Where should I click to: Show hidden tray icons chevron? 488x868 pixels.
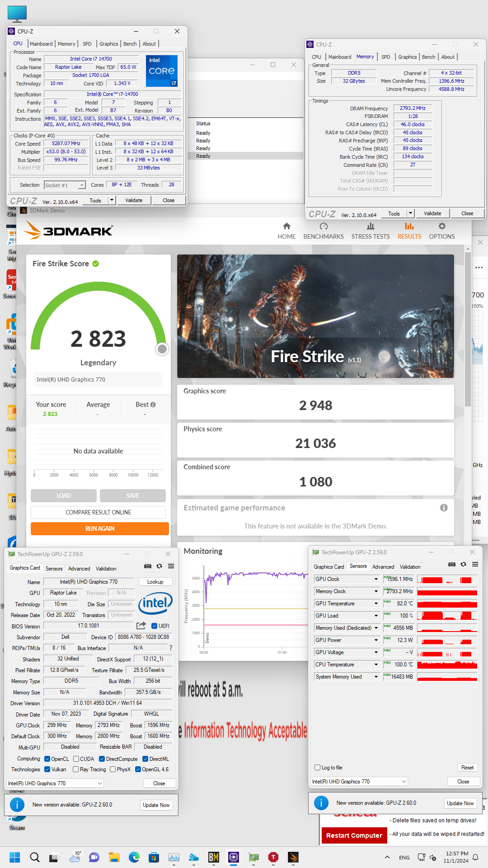click(387, 857)
